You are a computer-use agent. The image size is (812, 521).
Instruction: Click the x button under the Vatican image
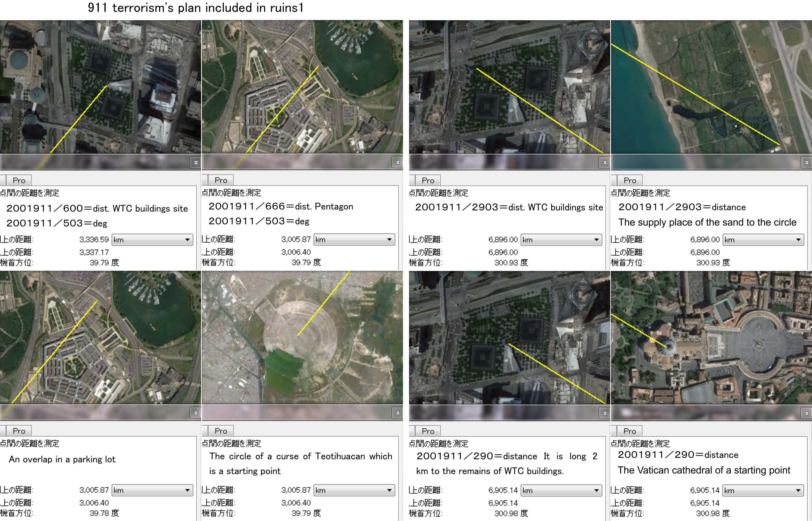(x=807, y=414)
